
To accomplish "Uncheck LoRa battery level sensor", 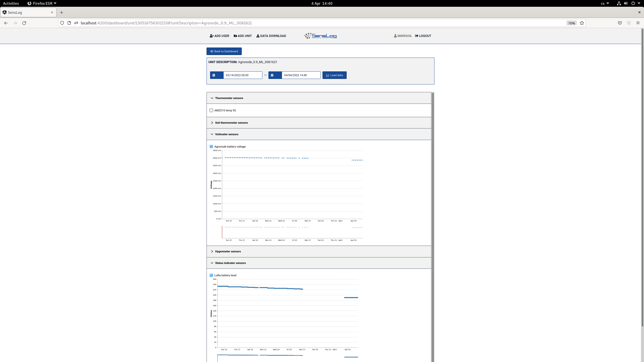I will (211, 275).
